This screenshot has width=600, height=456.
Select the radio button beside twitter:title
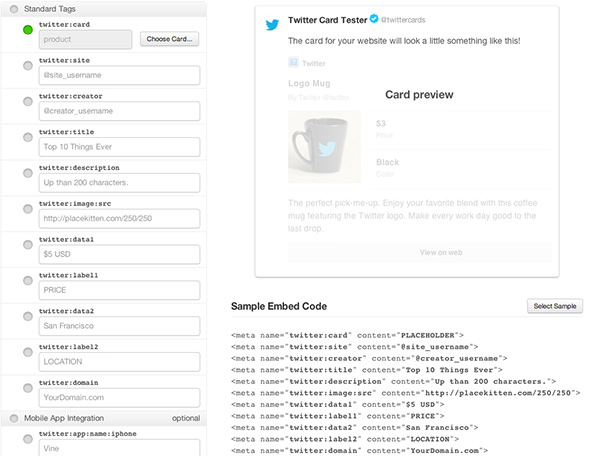click(x=27, y=137)
